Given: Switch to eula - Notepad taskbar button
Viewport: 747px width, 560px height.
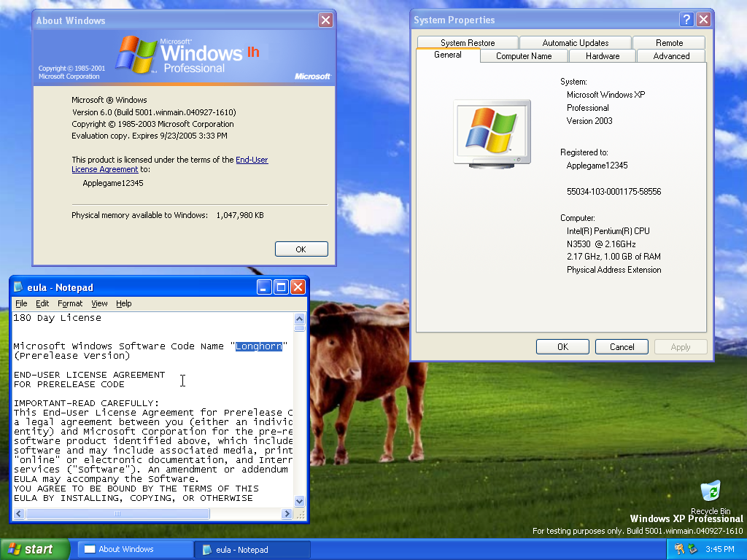Looking at the screenshot, I should 252,549.
